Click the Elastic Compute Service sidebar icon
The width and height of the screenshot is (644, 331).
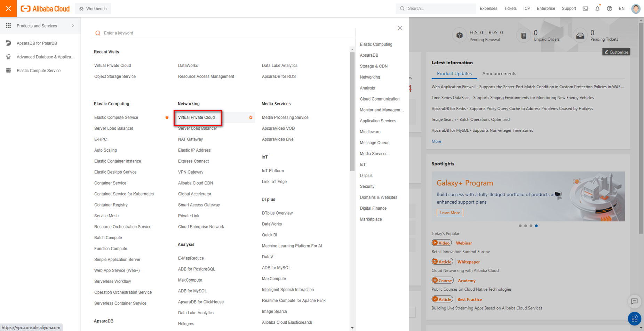tap(8, 71)
